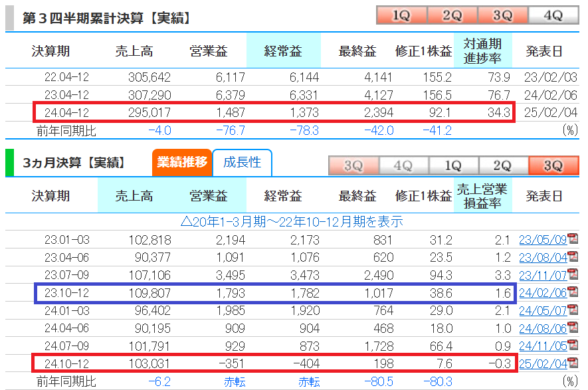Click year-over-year value -78.3
The height and width of the screenshot is (390, 588).
(x=304, y=130)
